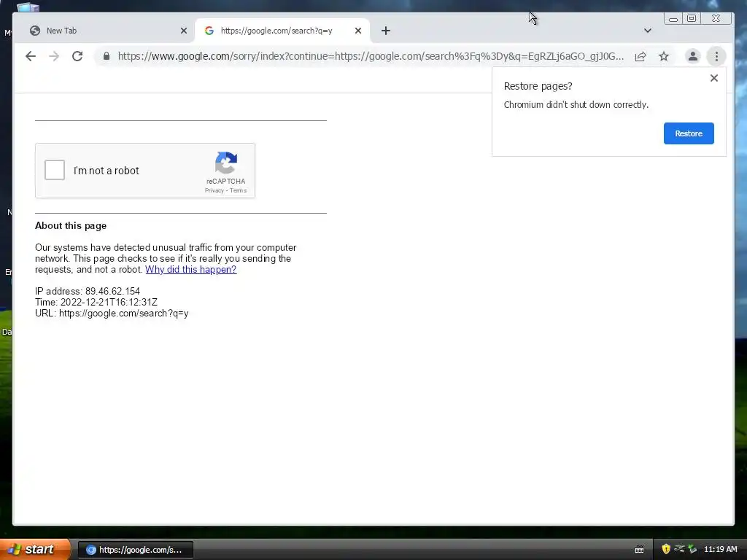
Task: Click the forward navigation arrow
Action: 54,56
